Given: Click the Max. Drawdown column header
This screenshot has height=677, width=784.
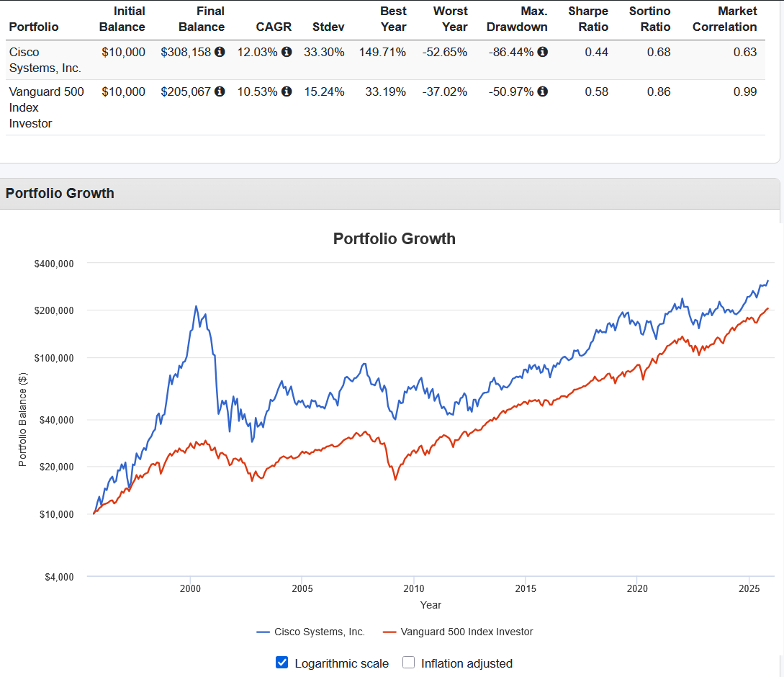Looking at the screenshot, I should point(517,19).
